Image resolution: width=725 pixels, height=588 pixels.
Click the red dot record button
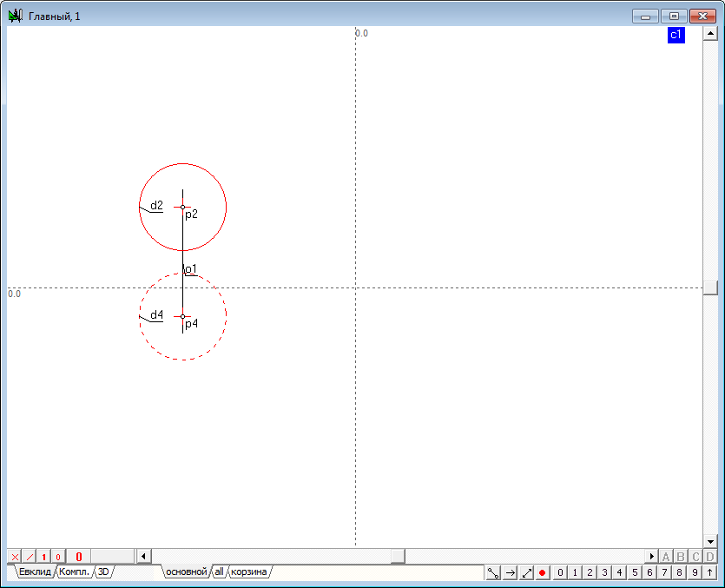(x=543, y=572)
